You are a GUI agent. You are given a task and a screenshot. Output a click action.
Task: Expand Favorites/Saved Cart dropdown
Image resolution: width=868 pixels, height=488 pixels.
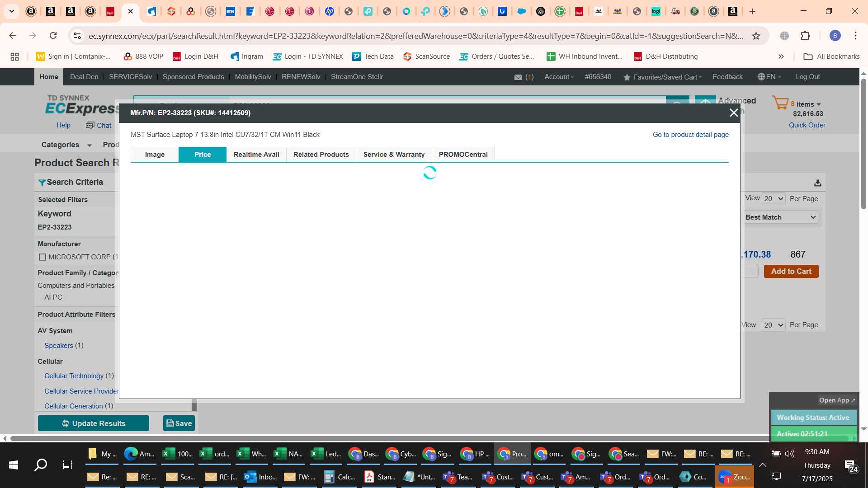(x=667, y=77)
